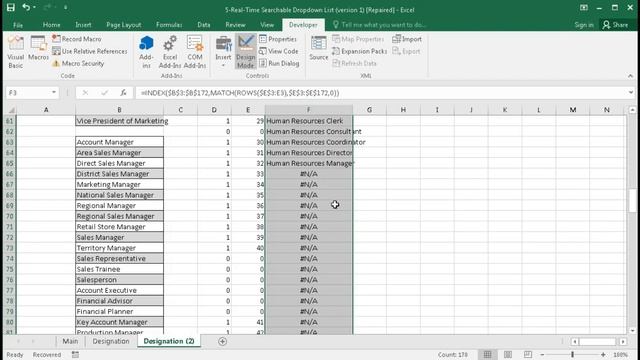Image resolution: width=640 pixels, height=360 pixels.
Task: Click the zoom slider handle
Action: [x=572, y=355]
